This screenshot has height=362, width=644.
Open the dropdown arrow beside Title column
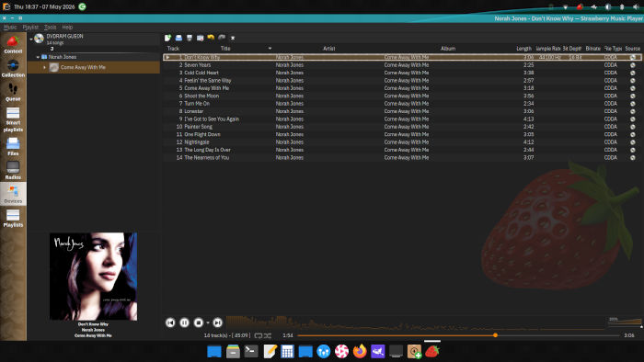tap(270, 49)
